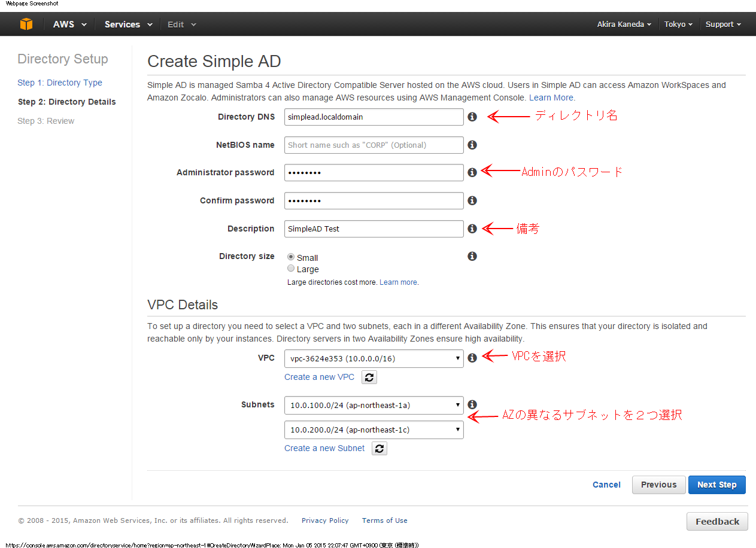
Task: Open the ap-northeast-1c subnet dropdown
Action: (x=374, y=430)
